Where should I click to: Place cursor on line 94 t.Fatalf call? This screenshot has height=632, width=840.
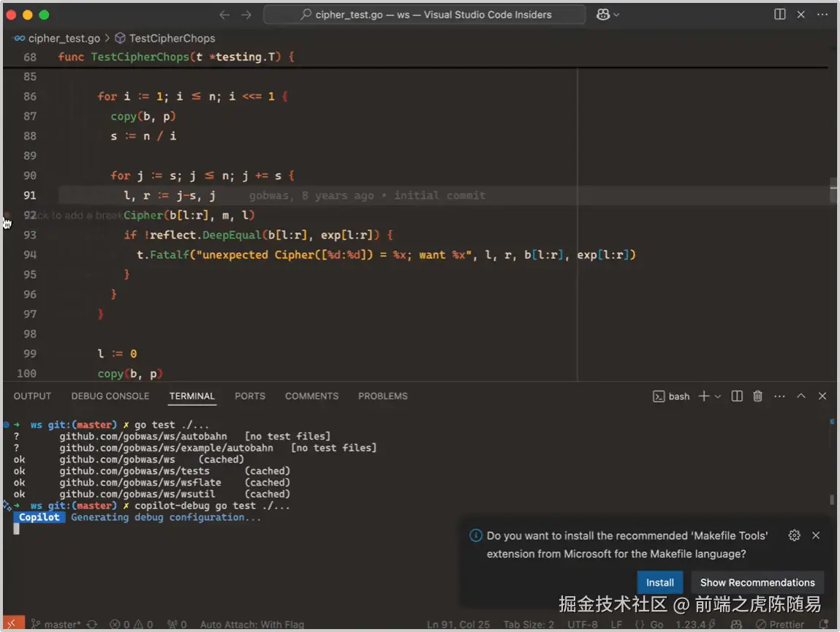coord(163,255)
